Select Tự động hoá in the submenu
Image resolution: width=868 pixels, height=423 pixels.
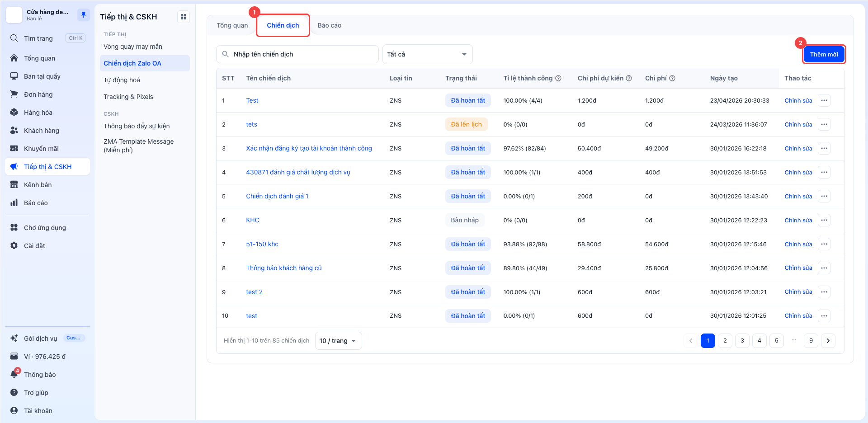click(x=122, y=80)
